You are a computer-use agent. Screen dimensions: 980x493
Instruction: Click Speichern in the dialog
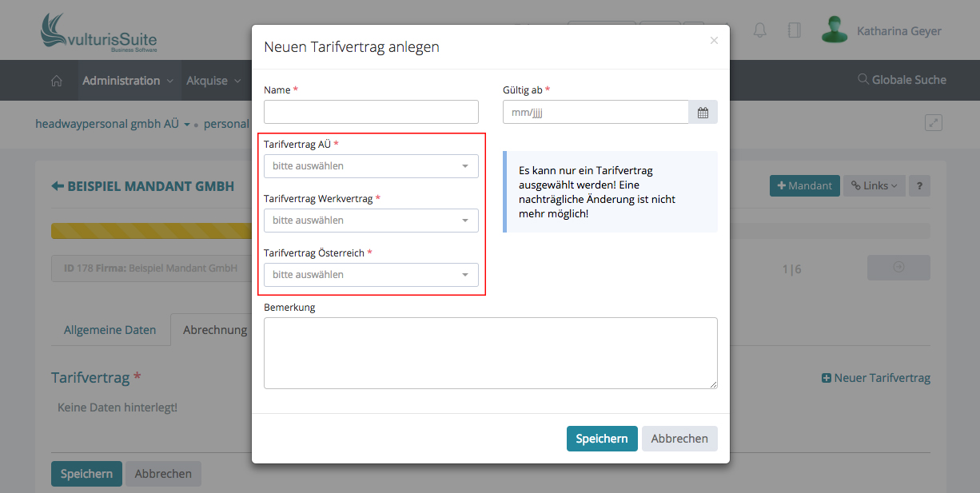point(602,439)
